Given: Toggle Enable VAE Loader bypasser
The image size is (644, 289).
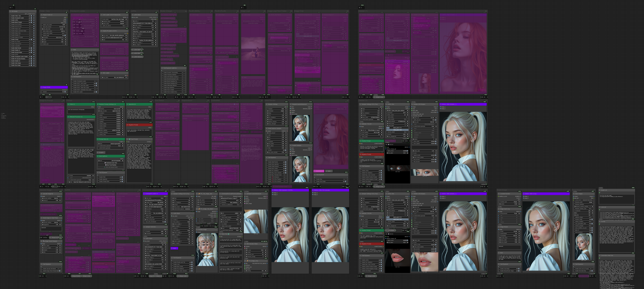Looking at the screenshot, I should pyautogui.click(x=96, y=92).
